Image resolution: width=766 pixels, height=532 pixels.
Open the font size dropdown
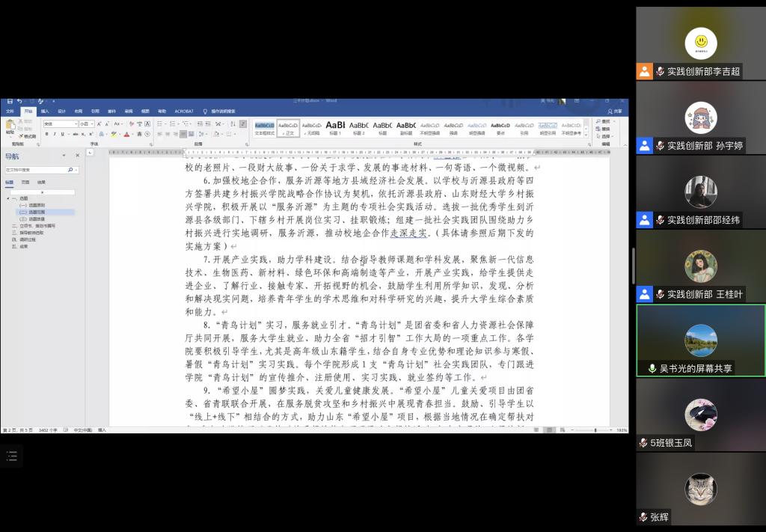point(87,123)
